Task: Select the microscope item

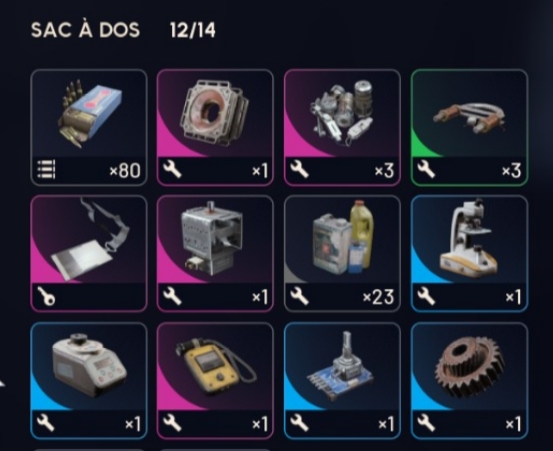Action: tap(469, 254)
